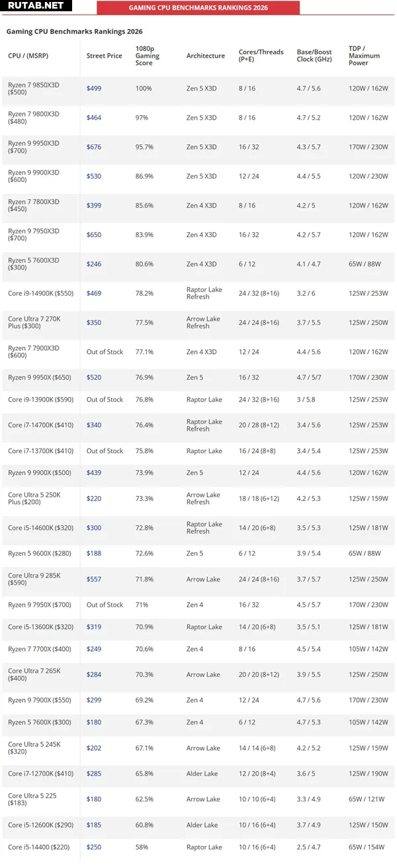Open the $557 Core Ultra 9 285K price link
The width and height of the screenshot is (397, 868).
93,580
